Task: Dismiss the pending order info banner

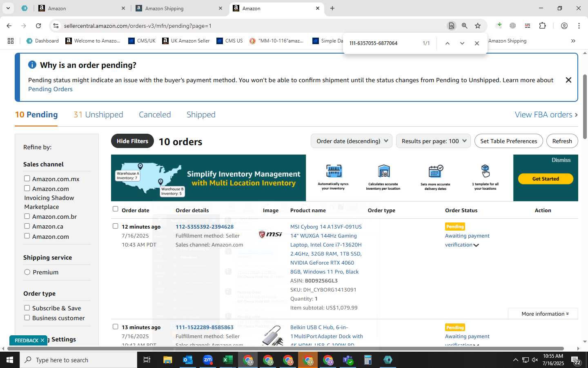Action: (x=568, y=80)
